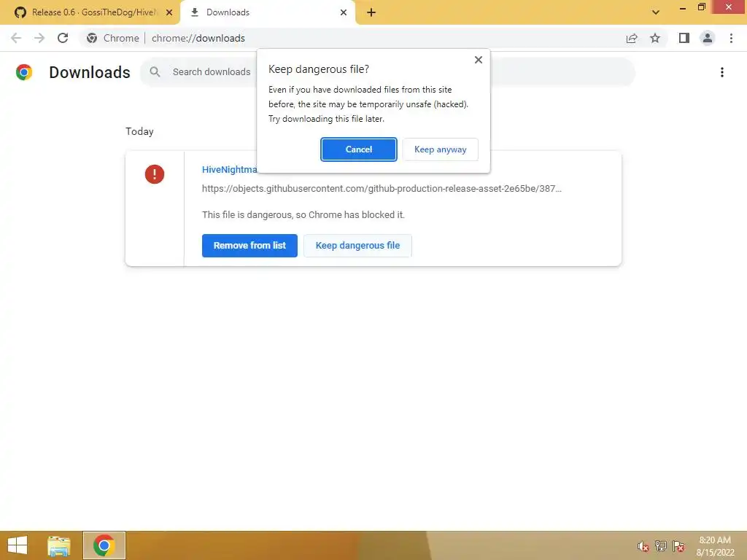Click Cancel in the dangerous file dialog
The width and height of the screenshot is (747, 560).
[x=358, y=149]
